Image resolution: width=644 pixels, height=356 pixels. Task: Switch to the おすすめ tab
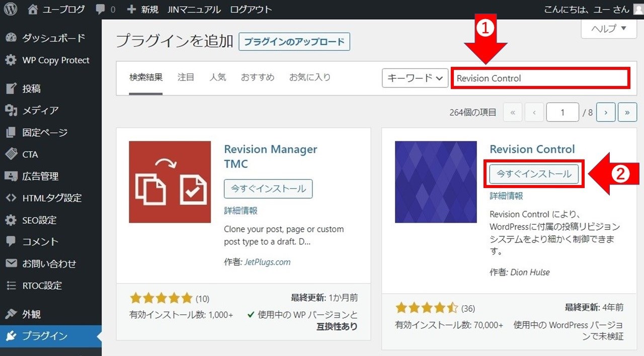pyautogui.click(x=258, y=77)
